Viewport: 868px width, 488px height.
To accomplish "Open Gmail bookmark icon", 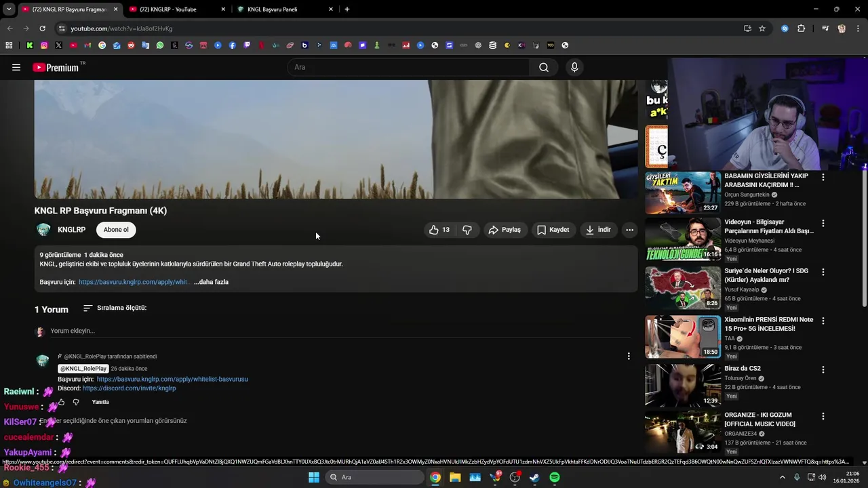I will point(87,45).
